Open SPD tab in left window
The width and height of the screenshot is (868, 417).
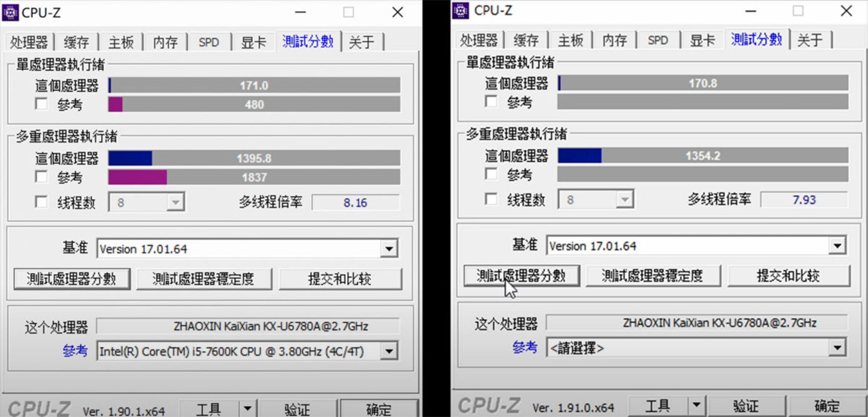tap(209, 42)
